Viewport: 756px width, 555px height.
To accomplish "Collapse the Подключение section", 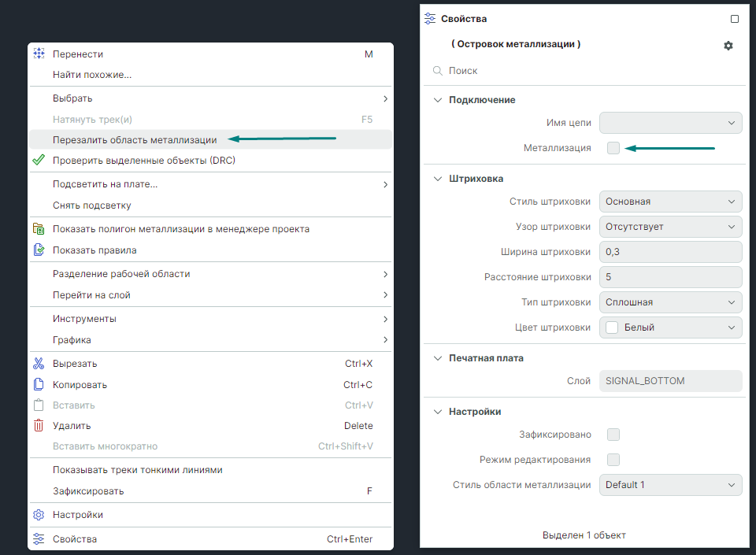I will (x=439, y=100).
